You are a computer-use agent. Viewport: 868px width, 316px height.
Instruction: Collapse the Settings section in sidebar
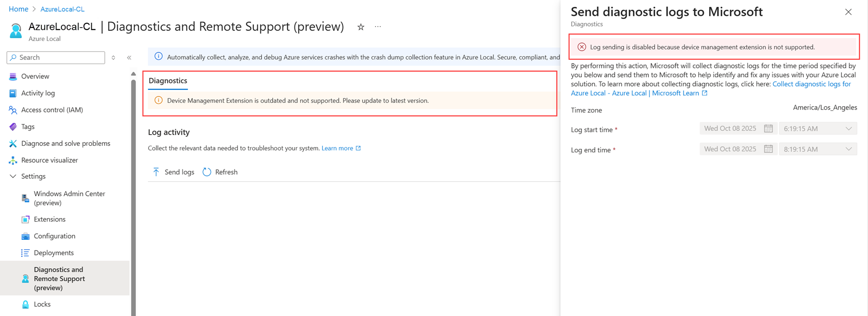click(x=13, y=177)
